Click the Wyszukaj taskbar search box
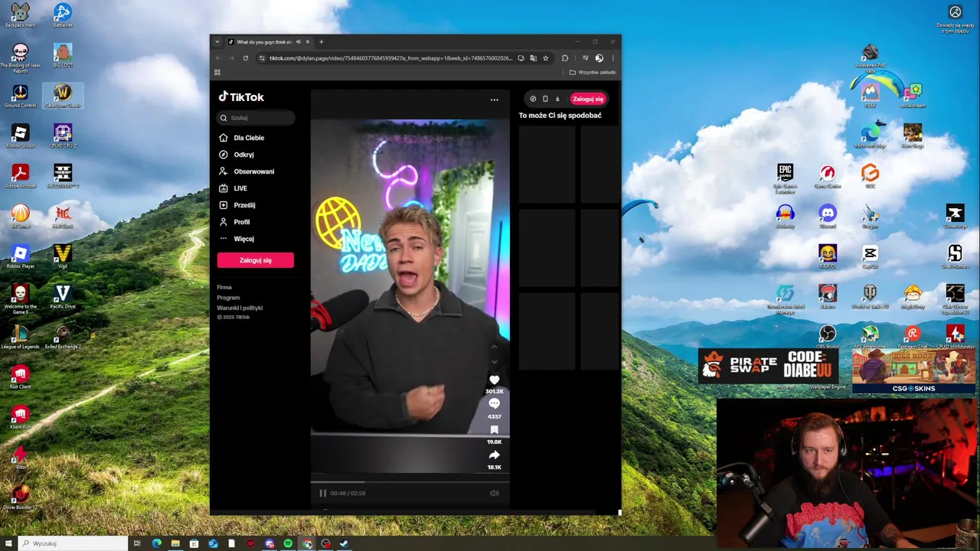This screenshot has height=551, width=980. [x=73, y=543]
